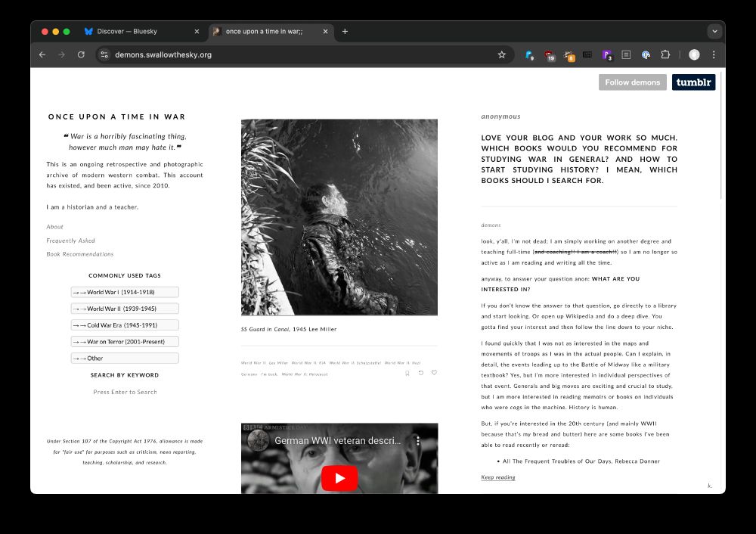
Task: Reload the current page
Action: coord(81,54)
